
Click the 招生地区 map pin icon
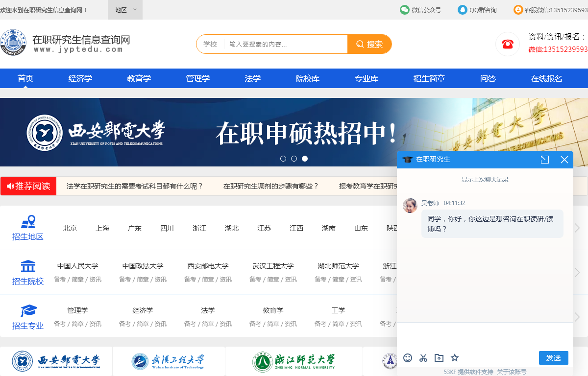point(28,222)
